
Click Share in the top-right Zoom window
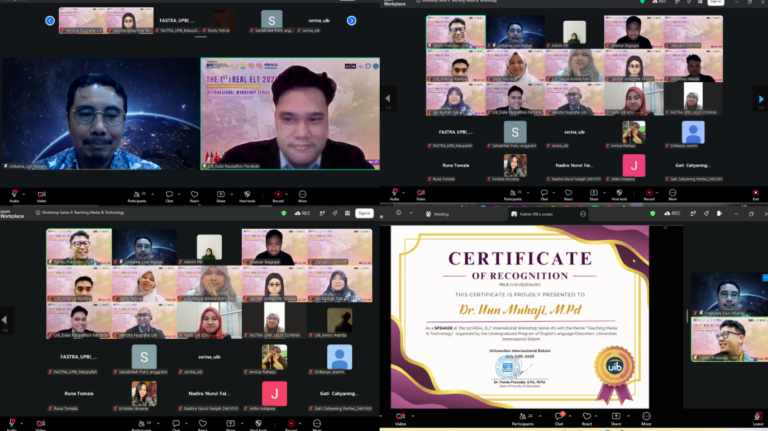594,194
